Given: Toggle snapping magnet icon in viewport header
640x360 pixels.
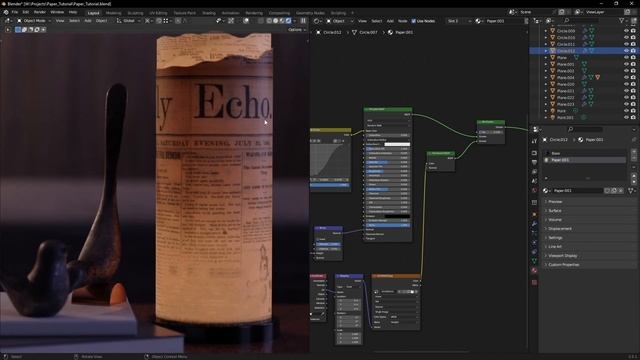Looking at the screenshot, I should tap(159, 20).
